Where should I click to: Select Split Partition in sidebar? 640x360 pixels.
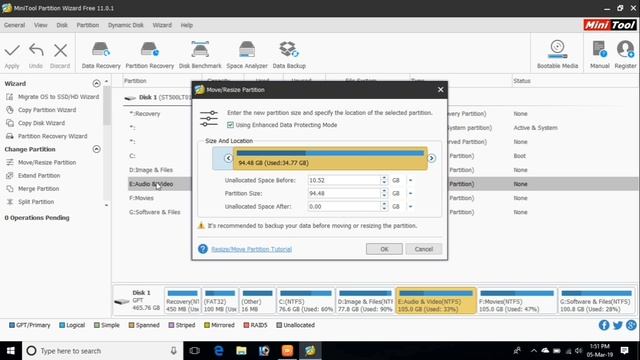(36, 202)
